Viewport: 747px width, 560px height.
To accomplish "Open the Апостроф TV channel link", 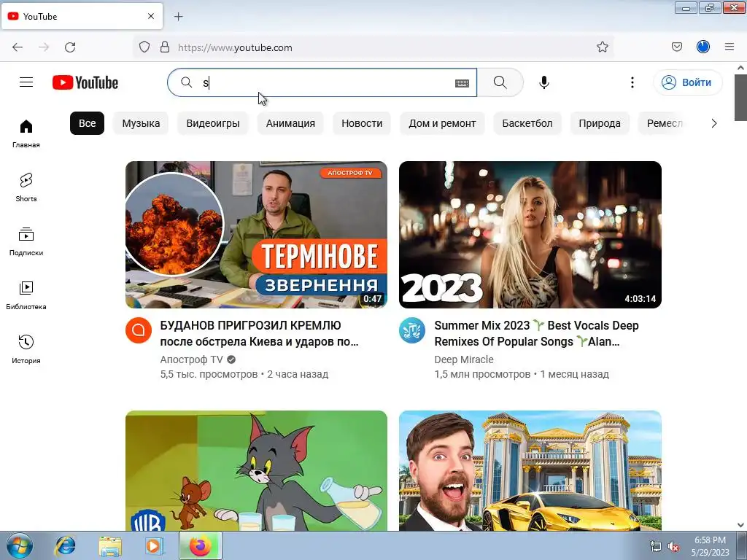I will pos(192,359).
